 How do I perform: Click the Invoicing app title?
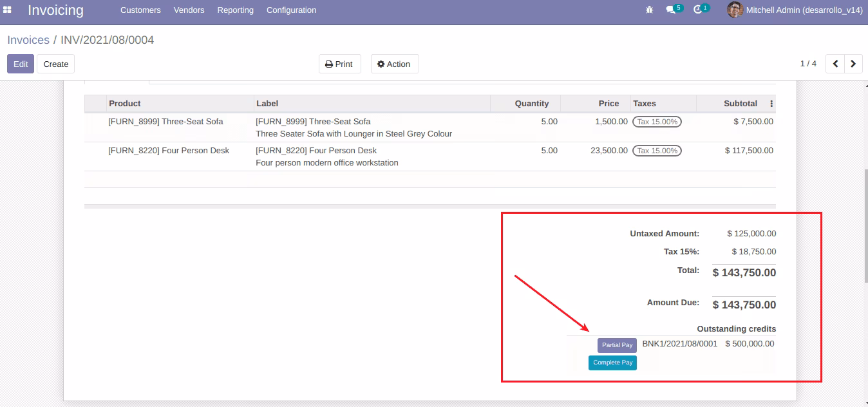tap(55, 10)
